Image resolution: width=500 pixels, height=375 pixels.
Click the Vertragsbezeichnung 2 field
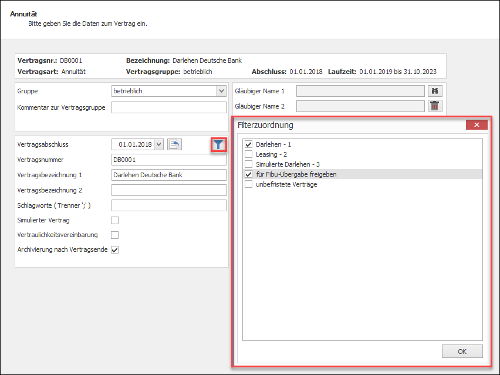[169, 190]
